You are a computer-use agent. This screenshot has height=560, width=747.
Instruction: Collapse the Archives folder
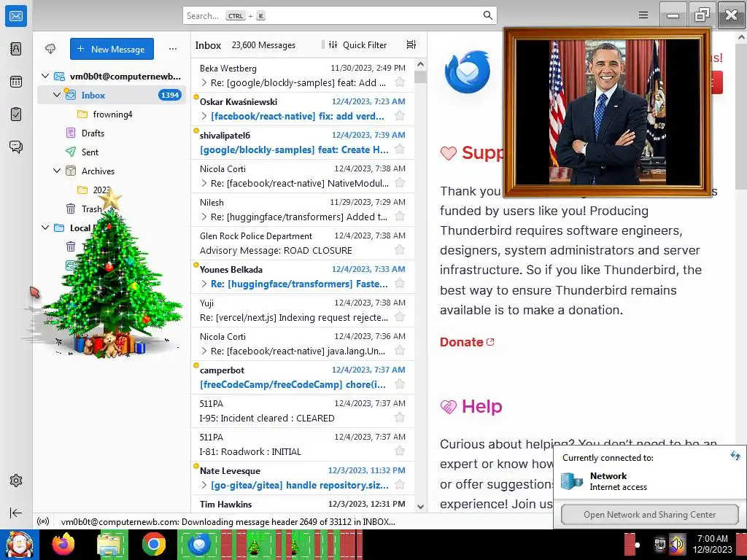pos(57,171)
